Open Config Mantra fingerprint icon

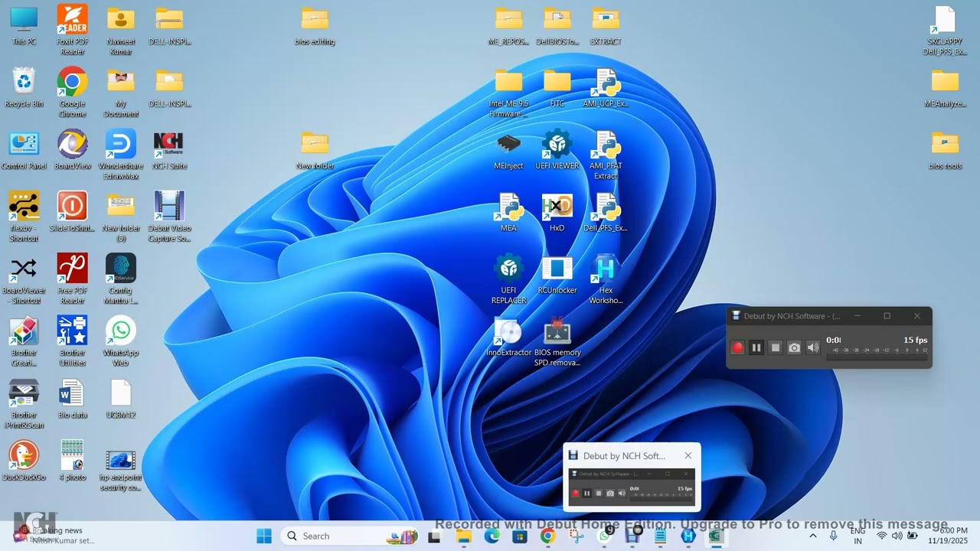(121, 279)
